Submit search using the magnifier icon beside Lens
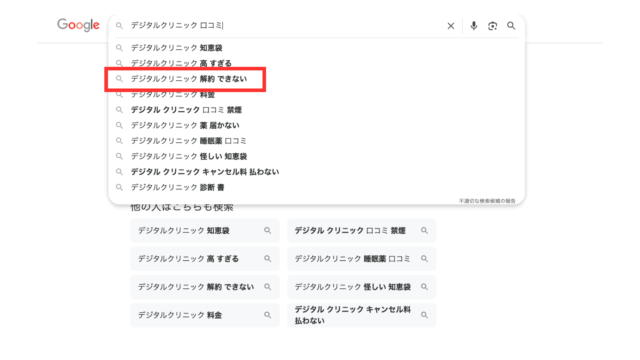Screen dimensions: 640x360 [x=511, y=26]
